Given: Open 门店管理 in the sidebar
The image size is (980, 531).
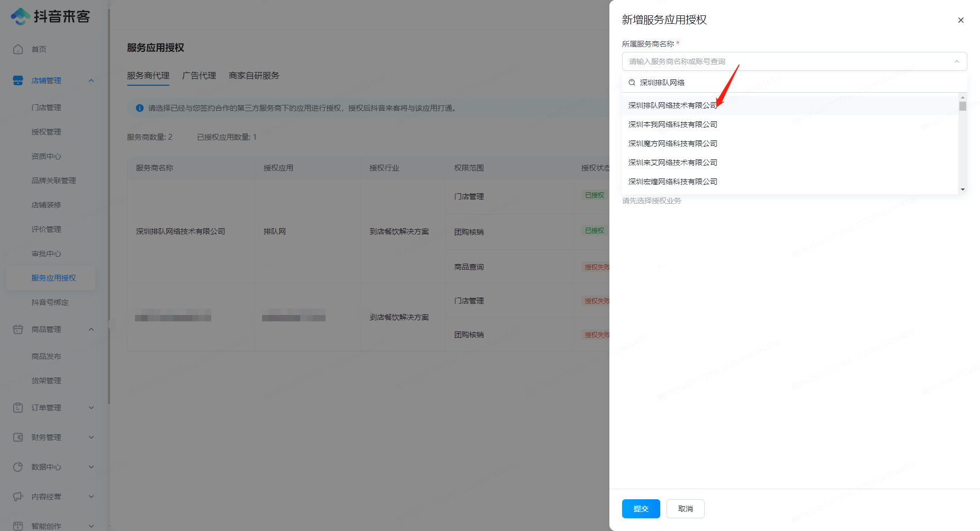Looking at the screenshot, I should click(47, 107).
